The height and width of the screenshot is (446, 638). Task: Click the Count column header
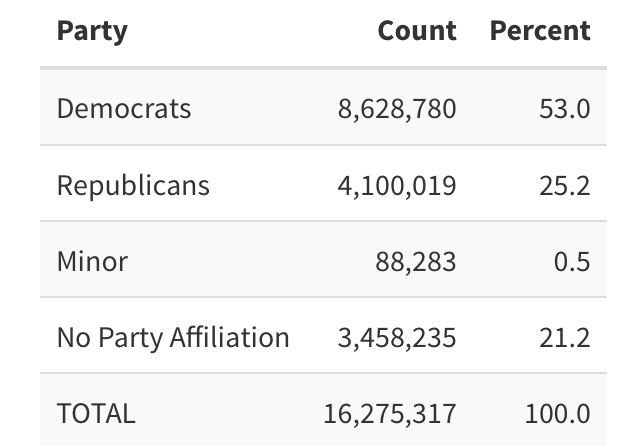click(x=417, y=31)
